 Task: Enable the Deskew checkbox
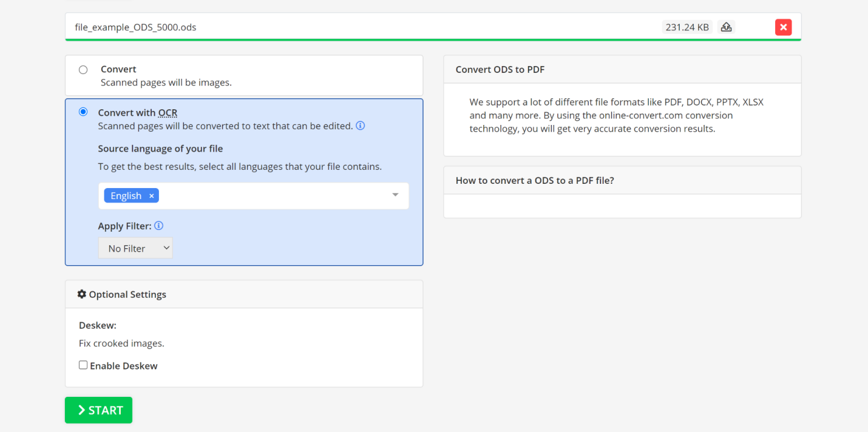[83, 365]
